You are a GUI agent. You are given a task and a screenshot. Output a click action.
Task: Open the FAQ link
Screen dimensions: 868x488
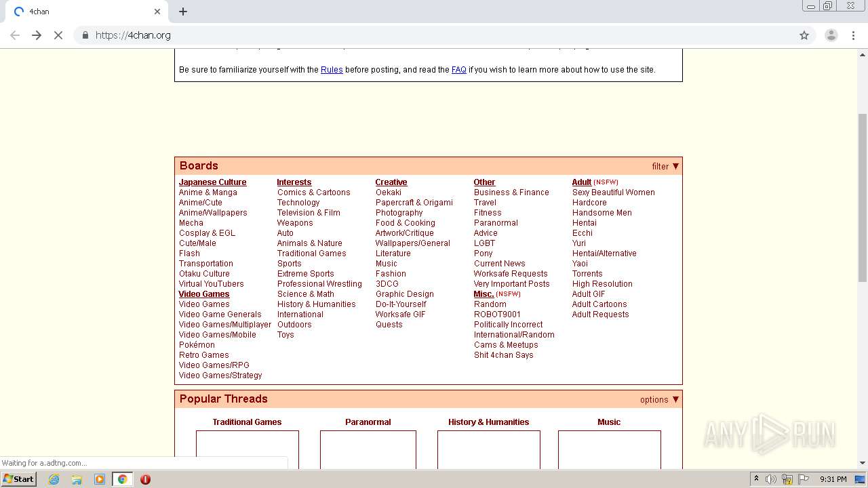tap(459, 70)
